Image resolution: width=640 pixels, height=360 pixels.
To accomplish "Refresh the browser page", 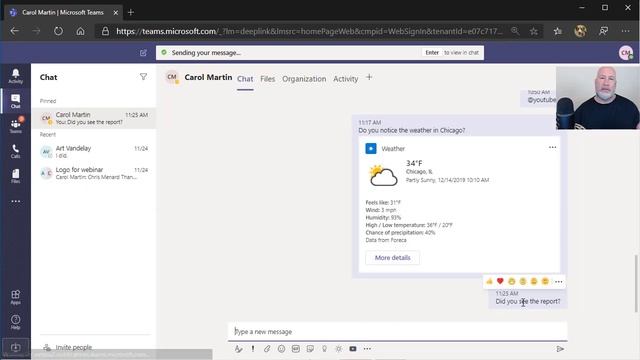I will pos(58,31).
